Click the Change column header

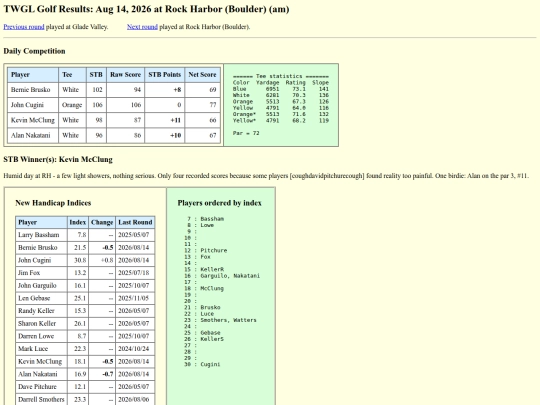102,222
